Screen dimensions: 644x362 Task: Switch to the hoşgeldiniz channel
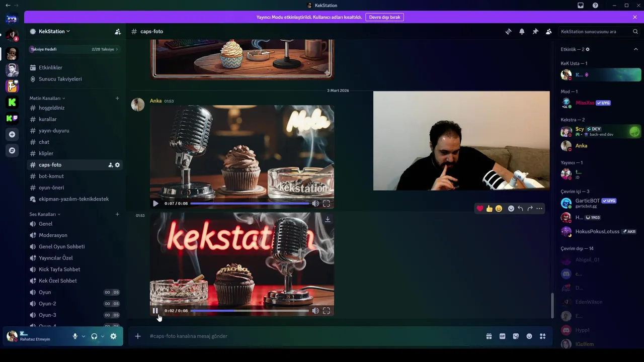[74, 108]
